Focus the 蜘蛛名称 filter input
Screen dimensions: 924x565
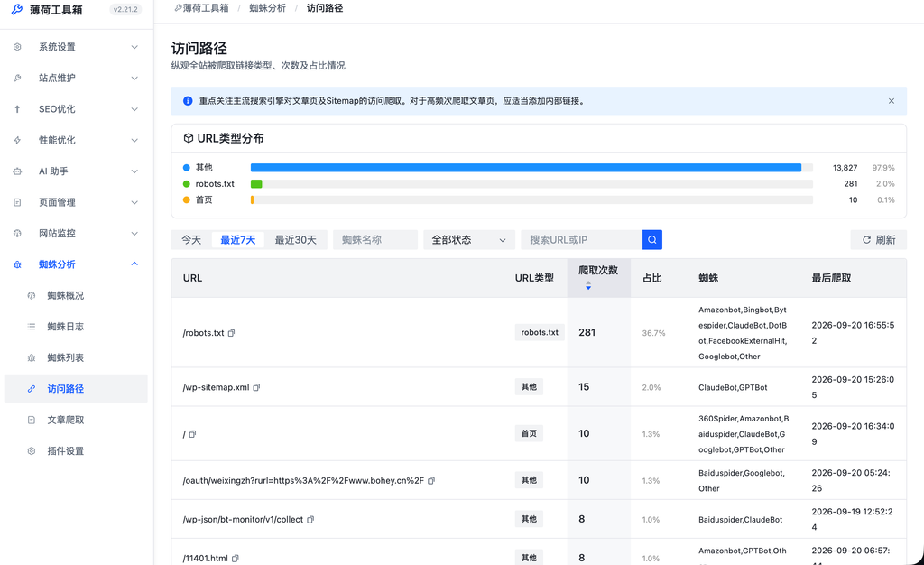coord(375,240)
